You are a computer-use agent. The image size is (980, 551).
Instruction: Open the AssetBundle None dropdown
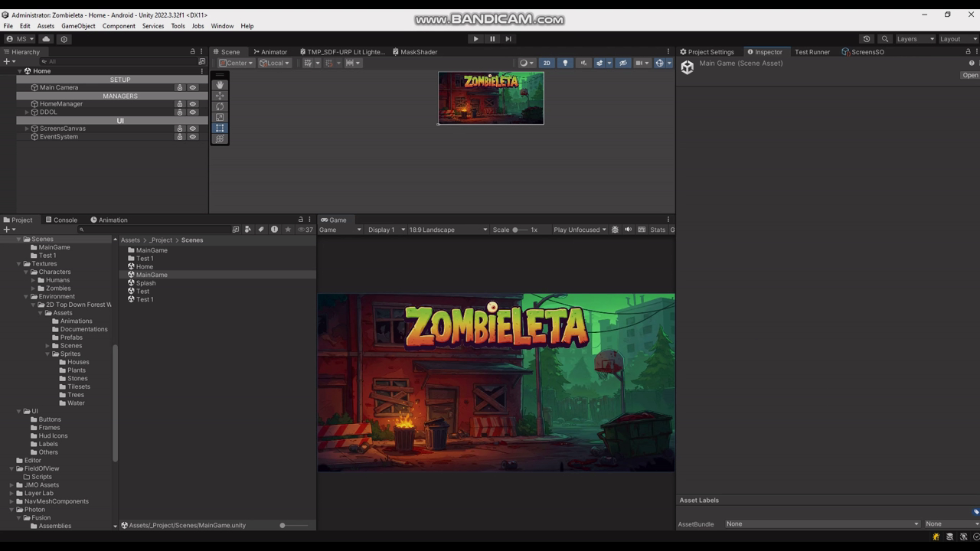tap(822, 524)
